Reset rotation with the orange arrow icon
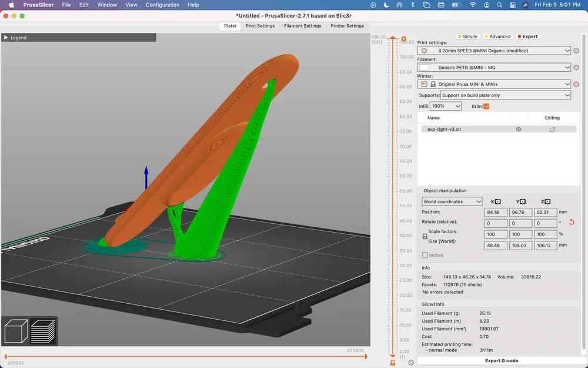The width and height of the screenshot is (588, 368). tap(572, 222)
